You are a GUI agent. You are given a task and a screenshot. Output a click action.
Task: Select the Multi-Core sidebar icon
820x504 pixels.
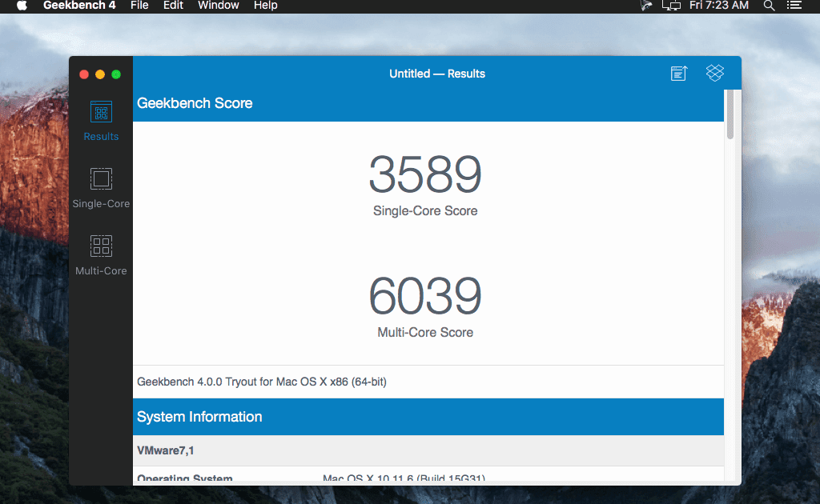101,246
